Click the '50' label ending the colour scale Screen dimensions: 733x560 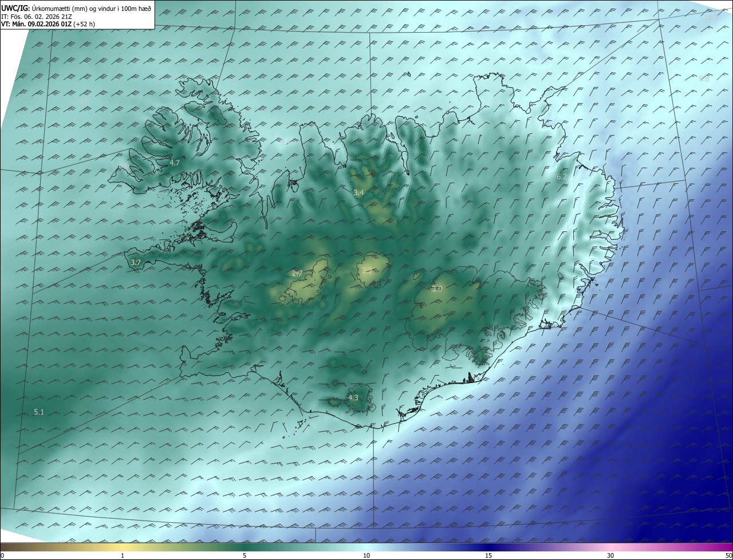pos(728,555)
